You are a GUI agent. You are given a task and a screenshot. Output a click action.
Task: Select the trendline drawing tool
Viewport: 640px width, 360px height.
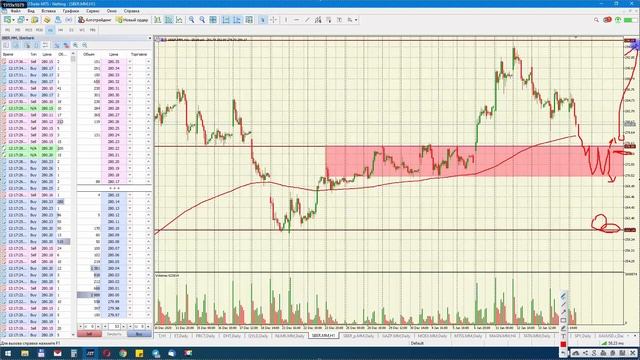point(307,20)
